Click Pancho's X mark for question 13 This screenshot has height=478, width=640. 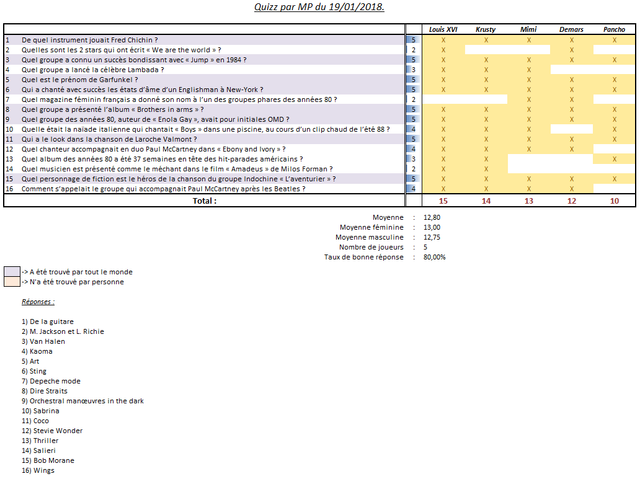tap(614, 159)
